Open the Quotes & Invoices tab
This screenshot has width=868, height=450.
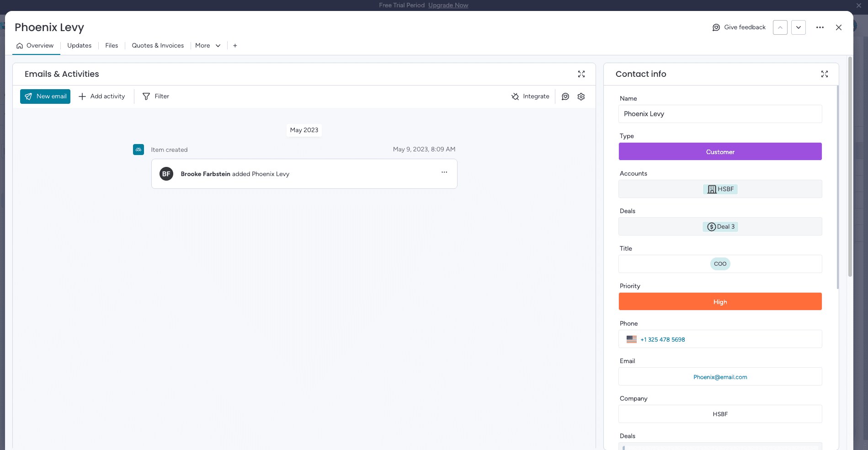tap(158, 46)
